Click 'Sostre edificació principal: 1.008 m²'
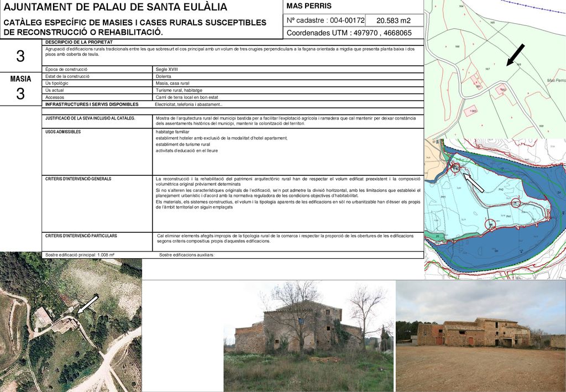 point(80,255)
